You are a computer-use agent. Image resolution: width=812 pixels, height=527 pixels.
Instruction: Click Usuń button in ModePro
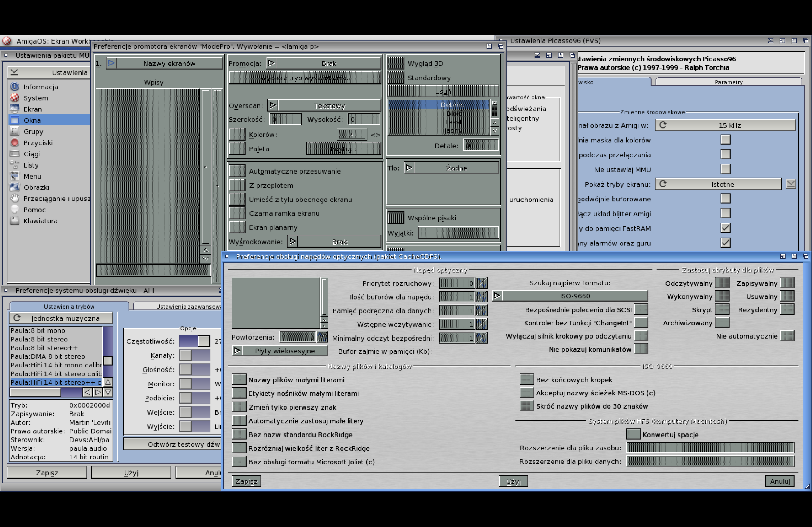(x=443, y=91)
